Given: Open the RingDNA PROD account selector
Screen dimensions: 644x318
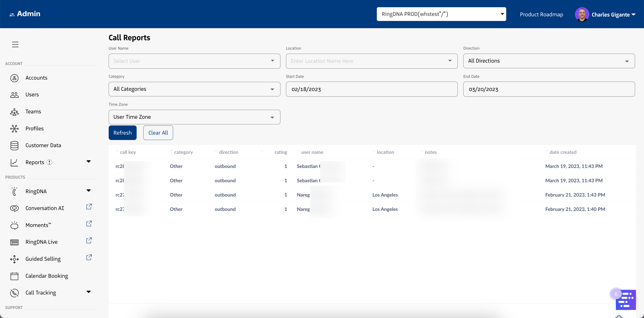Looking at the screenshot, I should 441,14.
